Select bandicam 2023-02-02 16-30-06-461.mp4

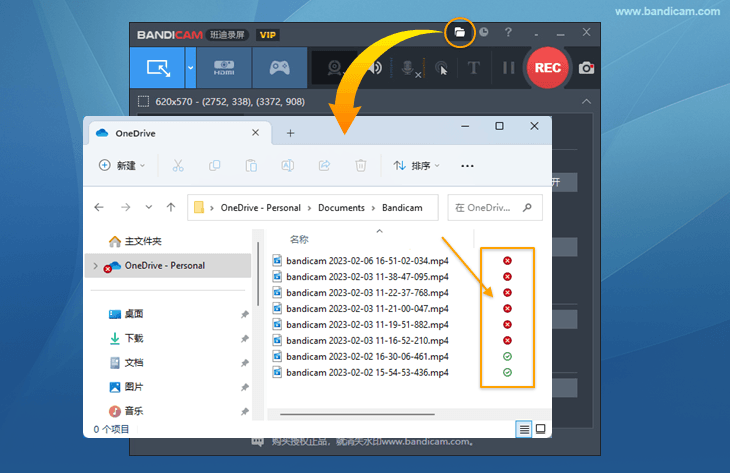[360, 357]
